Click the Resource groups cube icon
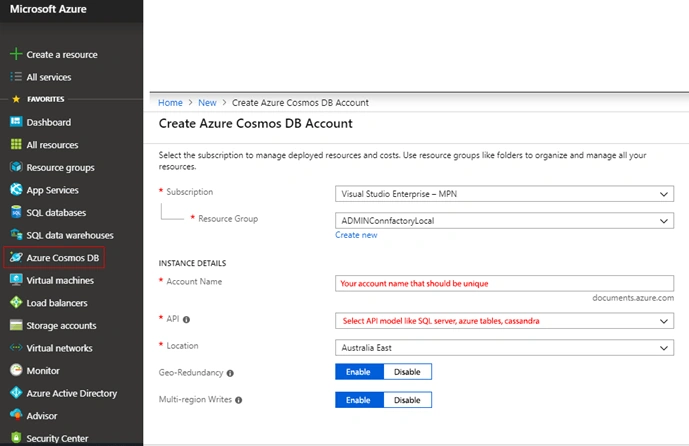 [16, 167]
